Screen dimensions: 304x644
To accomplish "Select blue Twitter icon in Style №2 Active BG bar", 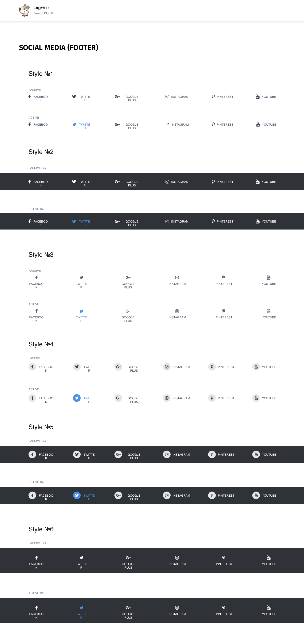I will (x=74, y=221).
